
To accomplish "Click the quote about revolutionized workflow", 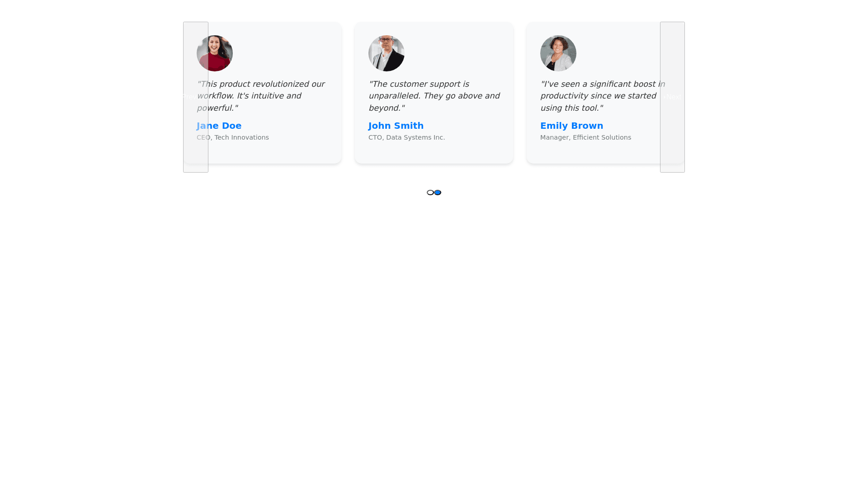I will 262,96.
